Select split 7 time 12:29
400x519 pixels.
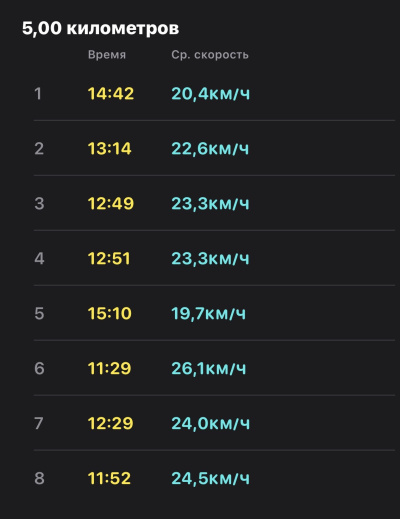[x=110, y=423]
